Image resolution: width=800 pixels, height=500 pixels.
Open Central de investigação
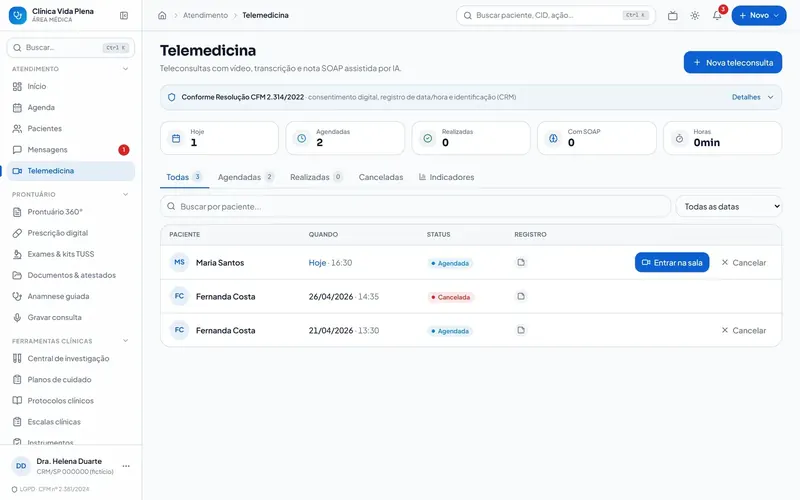(x=70, y=358)
